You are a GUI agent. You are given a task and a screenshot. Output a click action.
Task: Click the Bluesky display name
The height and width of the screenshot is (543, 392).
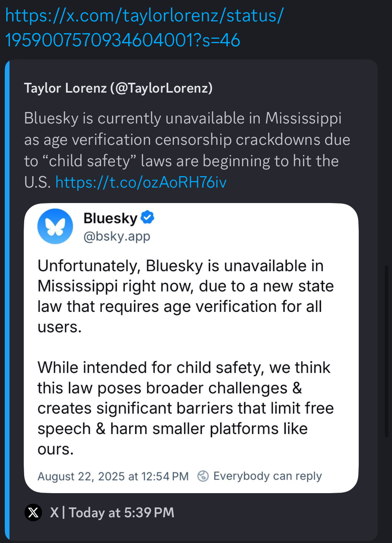coord(110,218)
